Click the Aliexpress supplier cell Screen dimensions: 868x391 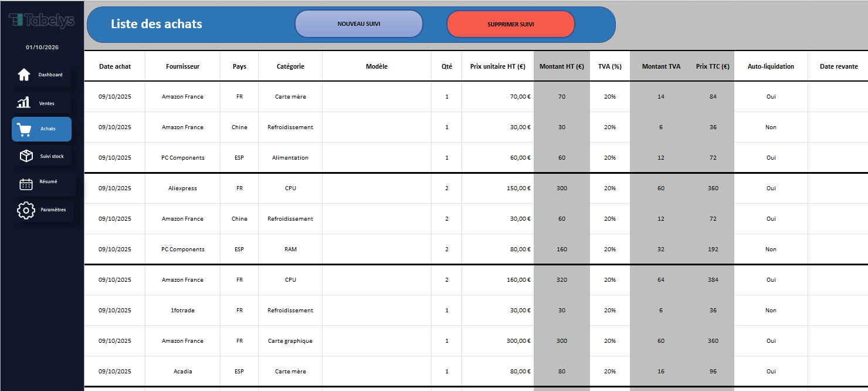point(182,188)
